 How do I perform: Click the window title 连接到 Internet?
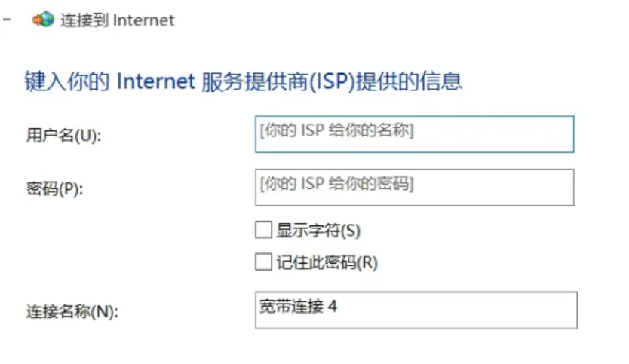(117, 20)
